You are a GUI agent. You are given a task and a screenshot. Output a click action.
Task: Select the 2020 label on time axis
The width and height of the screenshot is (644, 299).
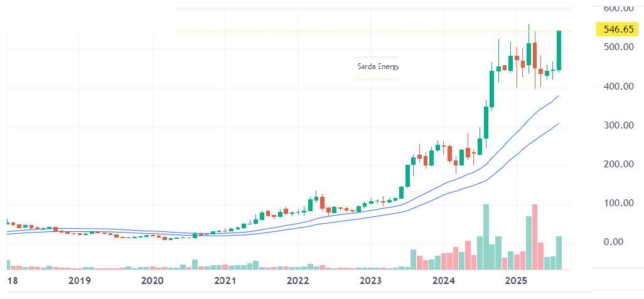pyautogui.click(x=153, y=281)
